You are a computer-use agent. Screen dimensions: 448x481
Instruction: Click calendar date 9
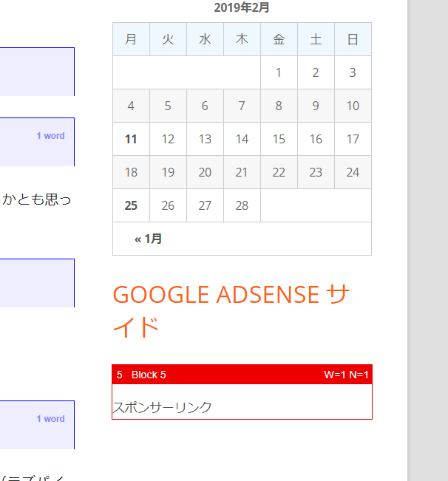(316, 106)
